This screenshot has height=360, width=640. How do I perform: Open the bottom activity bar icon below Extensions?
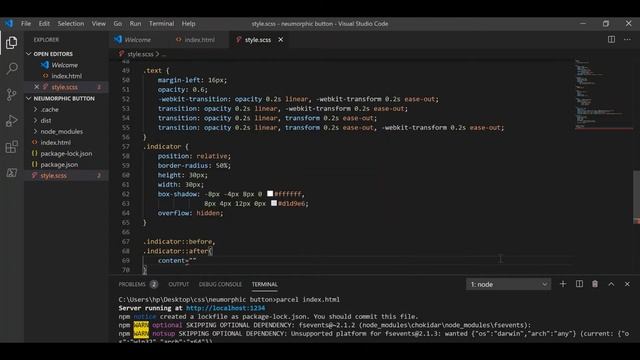12,173
